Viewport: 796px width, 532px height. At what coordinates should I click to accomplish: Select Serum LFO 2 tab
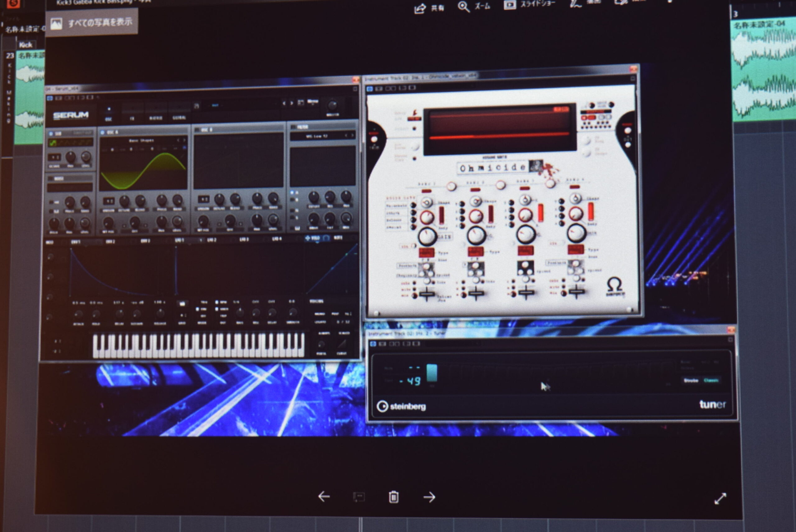click(212, 240)
